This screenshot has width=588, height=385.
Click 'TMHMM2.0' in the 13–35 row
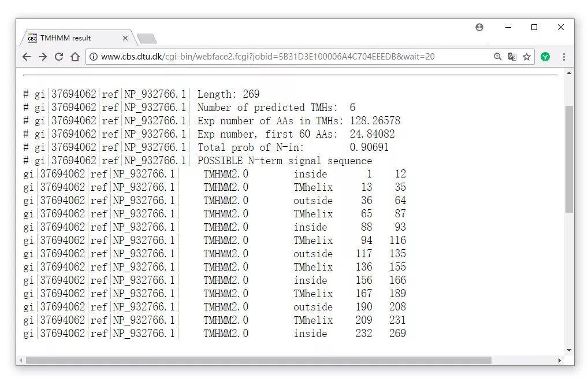pyautogui.click(x=226, y=187)
